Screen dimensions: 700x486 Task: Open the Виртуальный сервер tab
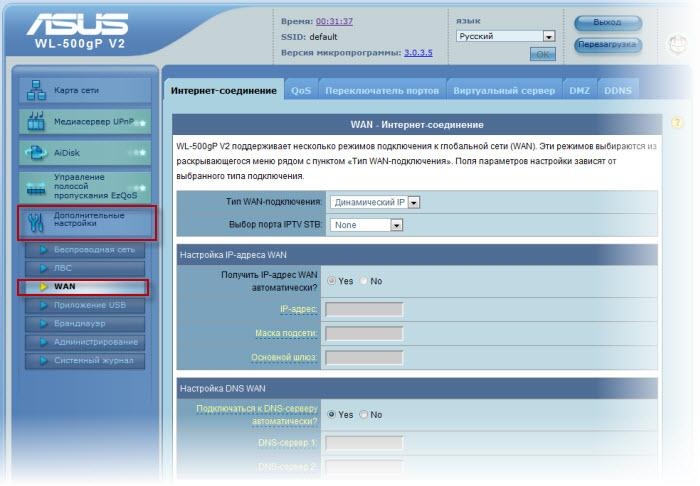[503, 90]
